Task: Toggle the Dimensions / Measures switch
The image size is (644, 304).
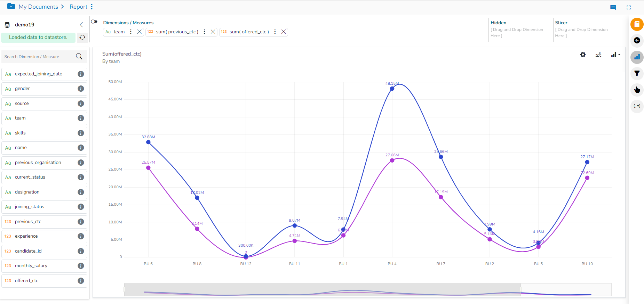Action: (x=94, y=22)
